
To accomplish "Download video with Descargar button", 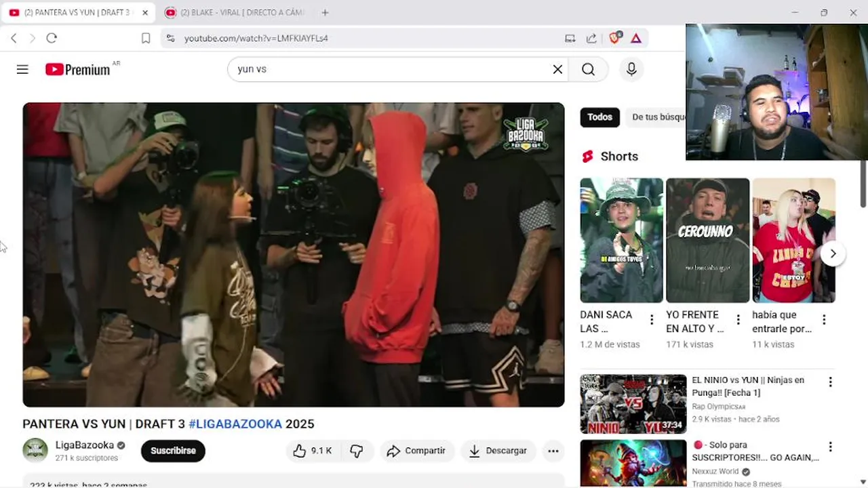I will pos(497,451).
